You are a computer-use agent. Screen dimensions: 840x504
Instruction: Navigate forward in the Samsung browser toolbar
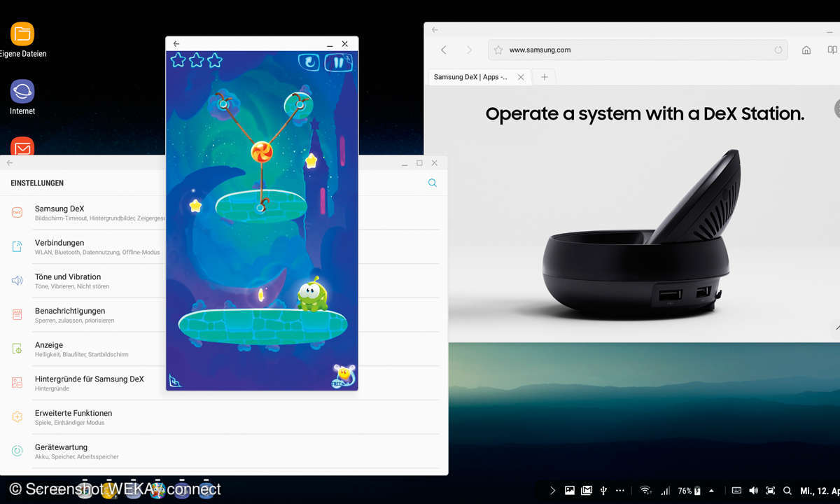(x=469, y=50)
